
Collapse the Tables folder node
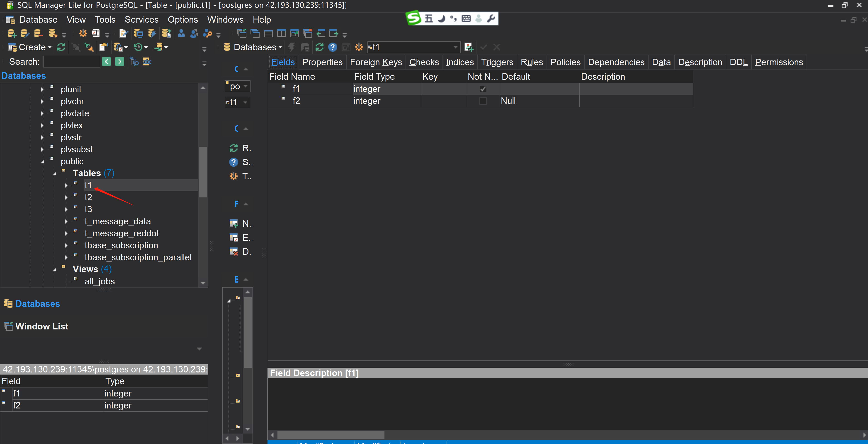(55, 174)
